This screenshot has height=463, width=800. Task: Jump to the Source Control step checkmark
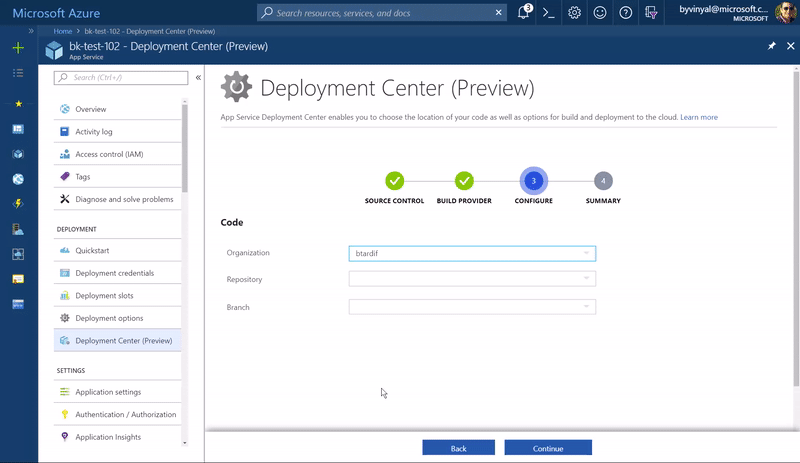click(x=395, y=181)
